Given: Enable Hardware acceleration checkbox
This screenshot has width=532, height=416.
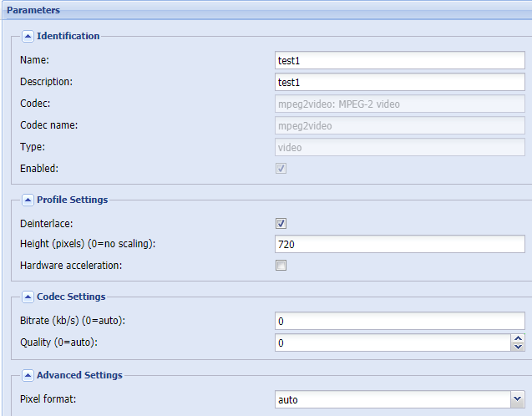Looking at the screenshot, I should pos(281,266).
